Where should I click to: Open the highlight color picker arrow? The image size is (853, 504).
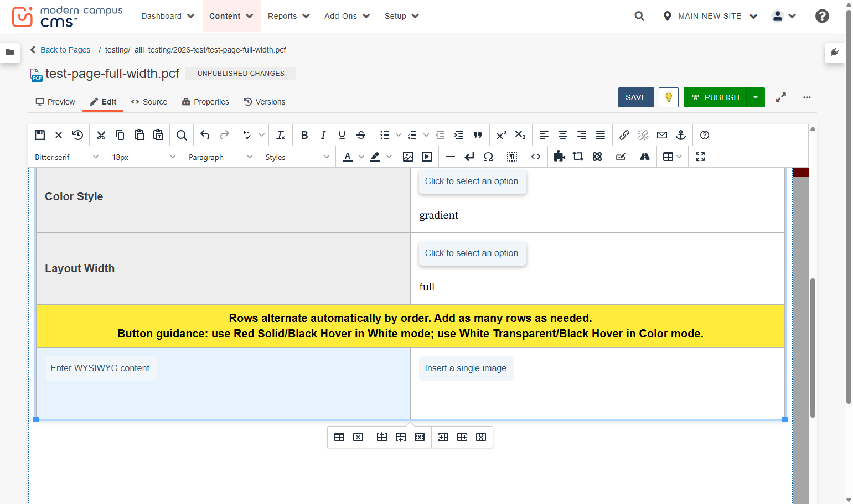389,157
